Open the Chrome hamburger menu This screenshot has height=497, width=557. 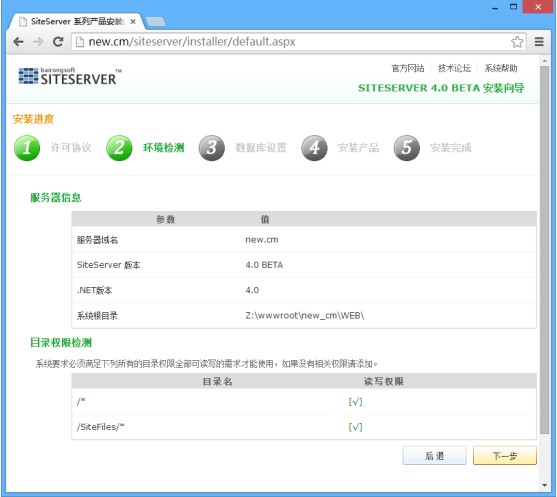(539, 42)
